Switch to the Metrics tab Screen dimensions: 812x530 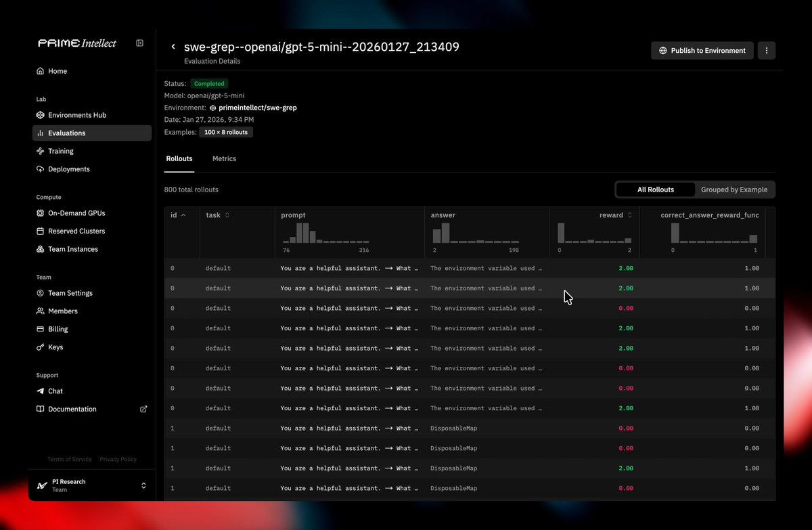point(224,159)
